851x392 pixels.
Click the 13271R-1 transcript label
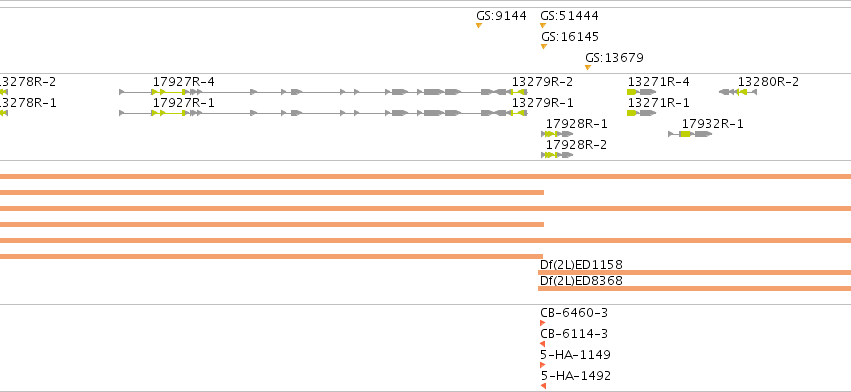[x=658, y=103]
